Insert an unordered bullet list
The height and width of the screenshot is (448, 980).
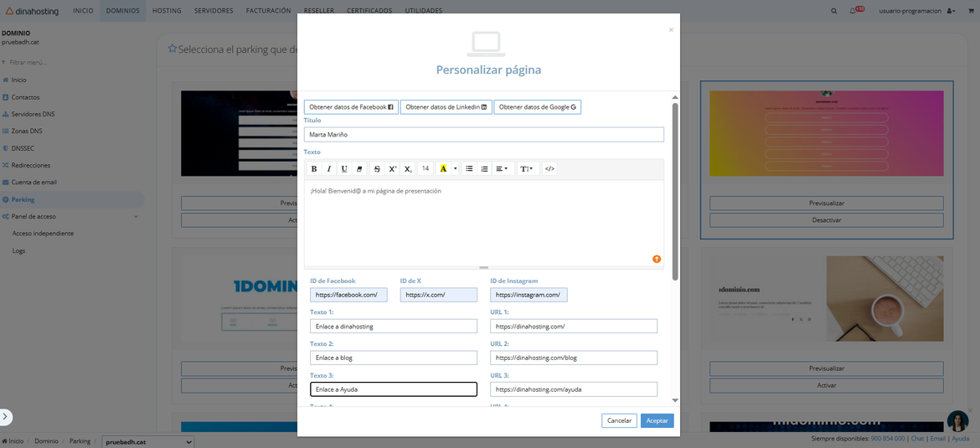tap(469, 168)
